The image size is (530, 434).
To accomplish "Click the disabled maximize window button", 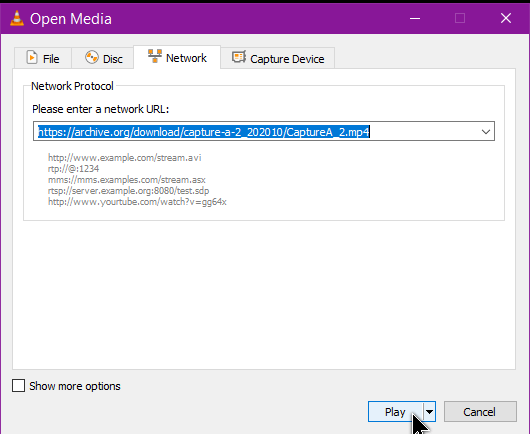I will (460, 18).
